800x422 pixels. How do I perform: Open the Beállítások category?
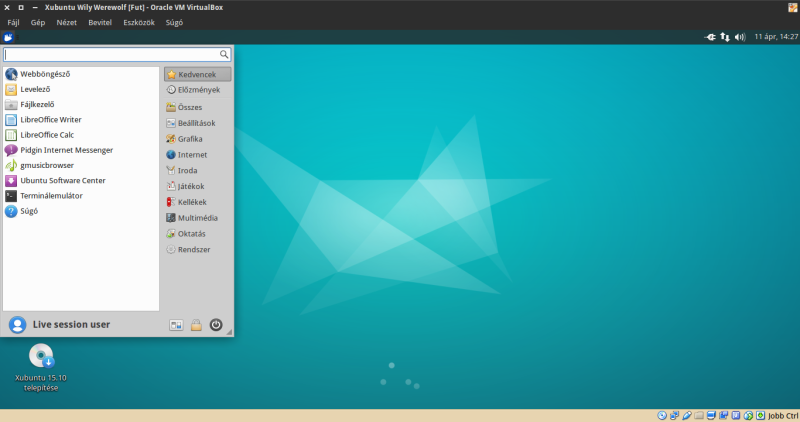coord(197,123)
